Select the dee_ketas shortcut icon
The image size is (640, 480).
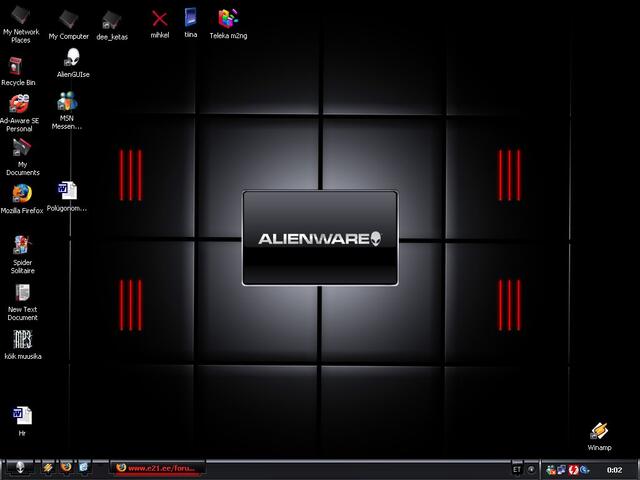pos(112,26)
